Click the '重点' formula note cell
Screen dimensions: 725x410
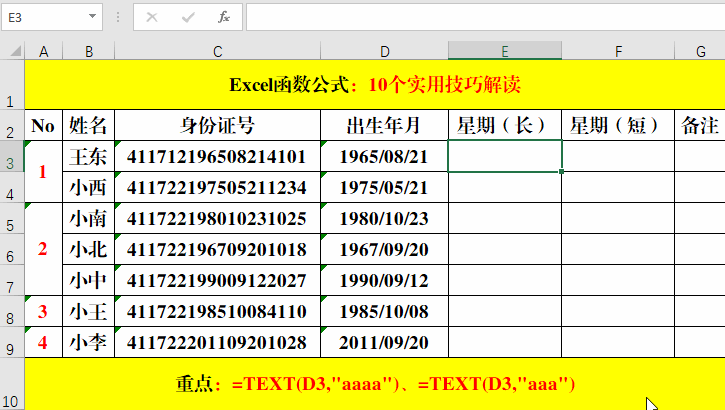pyautogui.click(x=375, y=384)
